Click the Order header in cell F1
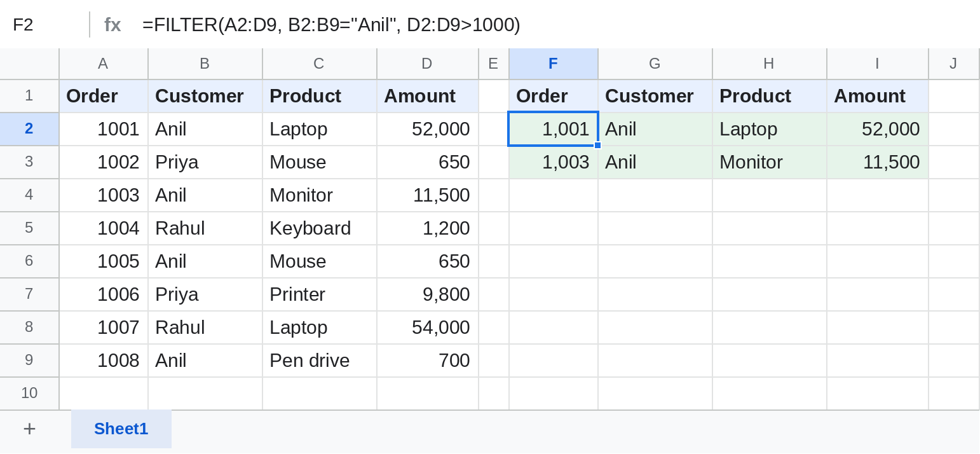The width and height of the screenshot is (980, 454). pos(554,96)
